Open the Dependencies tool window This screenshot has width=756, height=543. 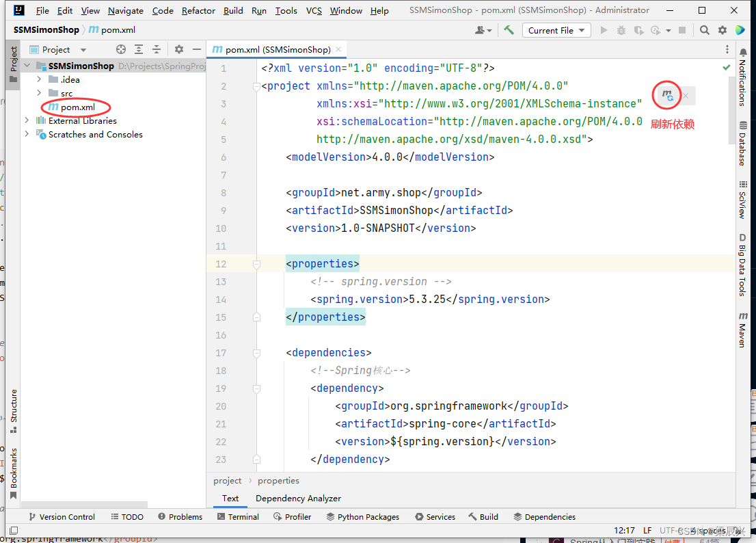(x=545, y=516)
